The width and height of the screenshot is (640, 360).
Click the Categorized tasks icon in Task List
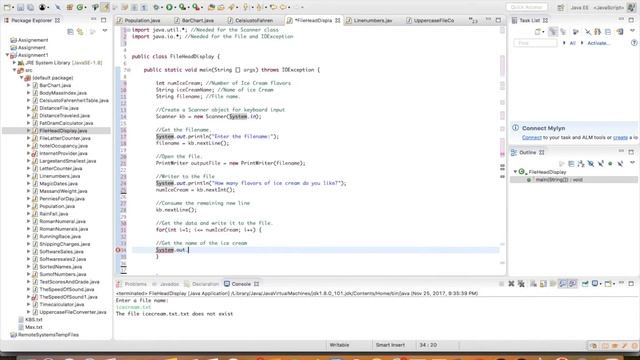coord(553,31)
